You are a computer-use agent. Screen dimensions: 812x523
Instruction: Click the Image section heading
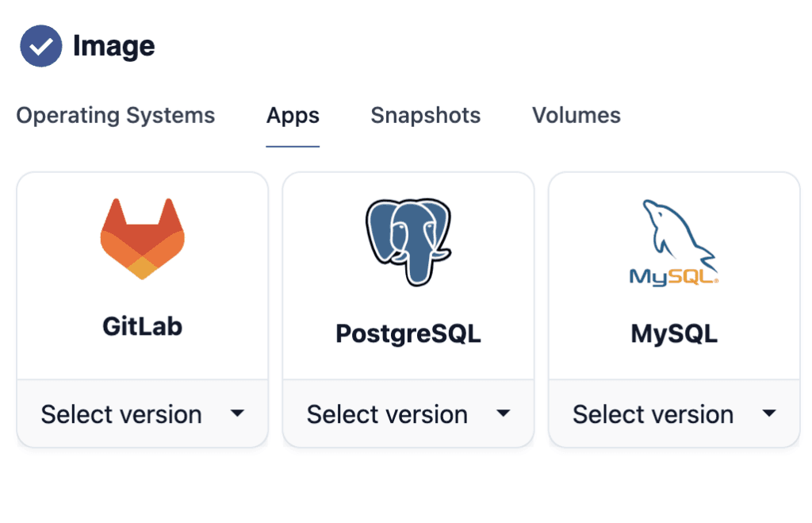click(114, 46)
